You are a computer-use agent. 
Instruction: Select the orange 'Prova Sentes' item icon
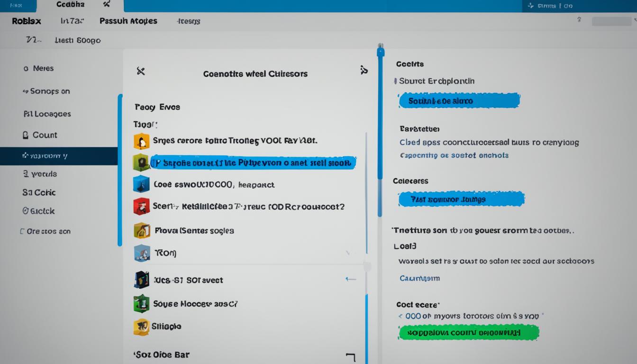pos(141,230)
